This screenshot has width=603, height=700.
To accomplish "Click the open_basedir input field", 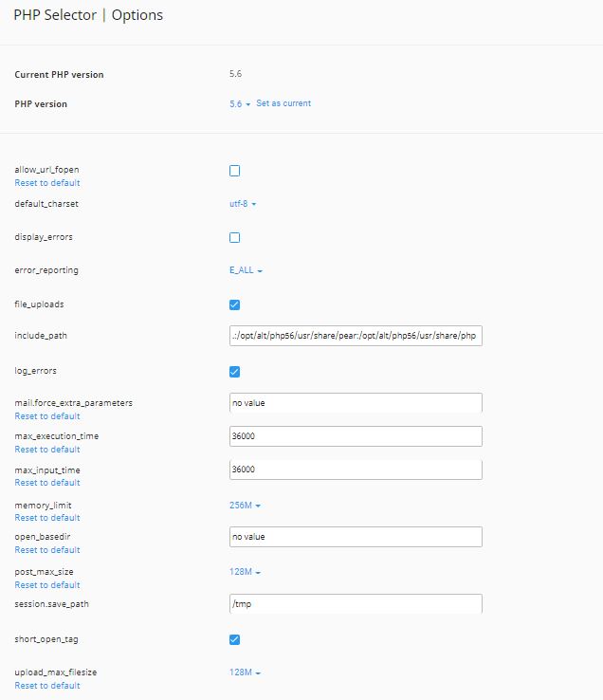I will 356,537.
